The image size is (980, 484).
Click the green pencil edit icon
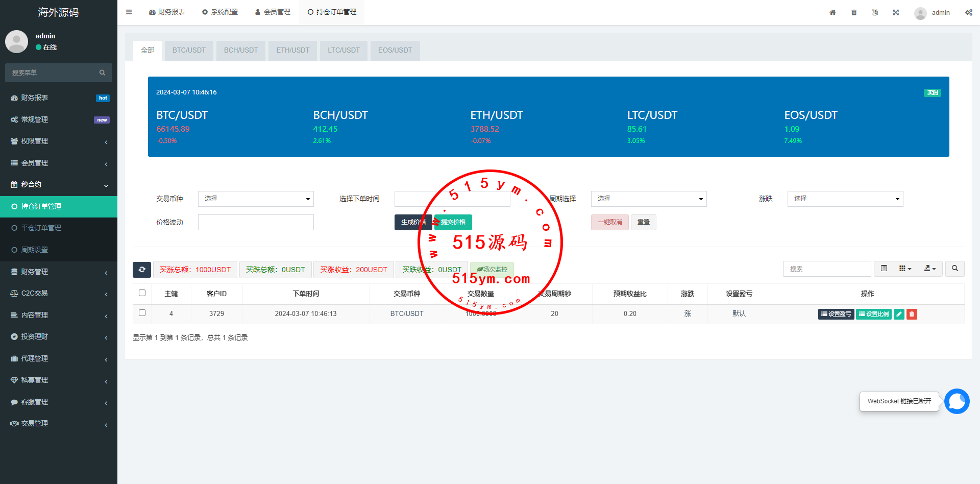click(x=899, y=314)
